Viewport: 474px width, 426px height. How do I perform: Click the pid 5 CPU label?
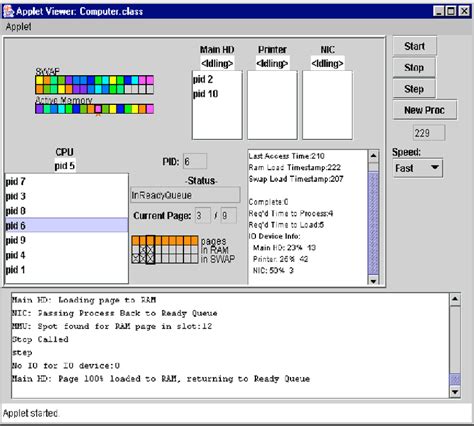click(65, 166)
